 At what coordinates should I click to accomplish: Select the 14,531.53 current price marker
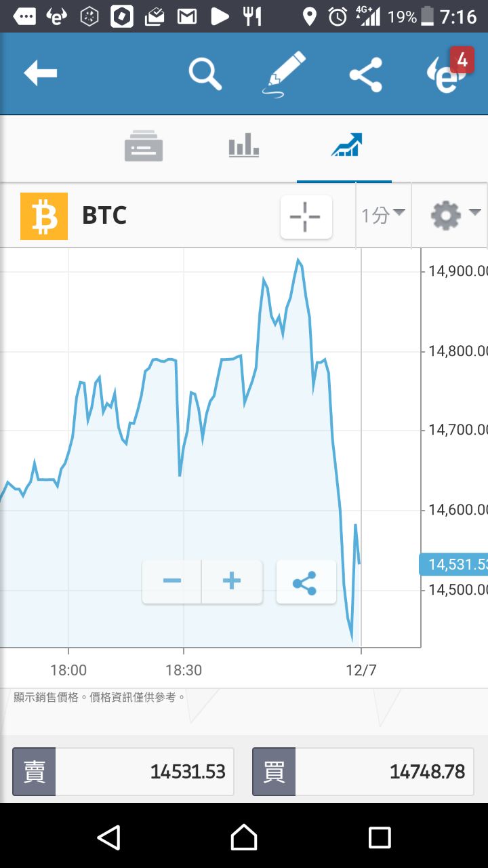point(453,564)
